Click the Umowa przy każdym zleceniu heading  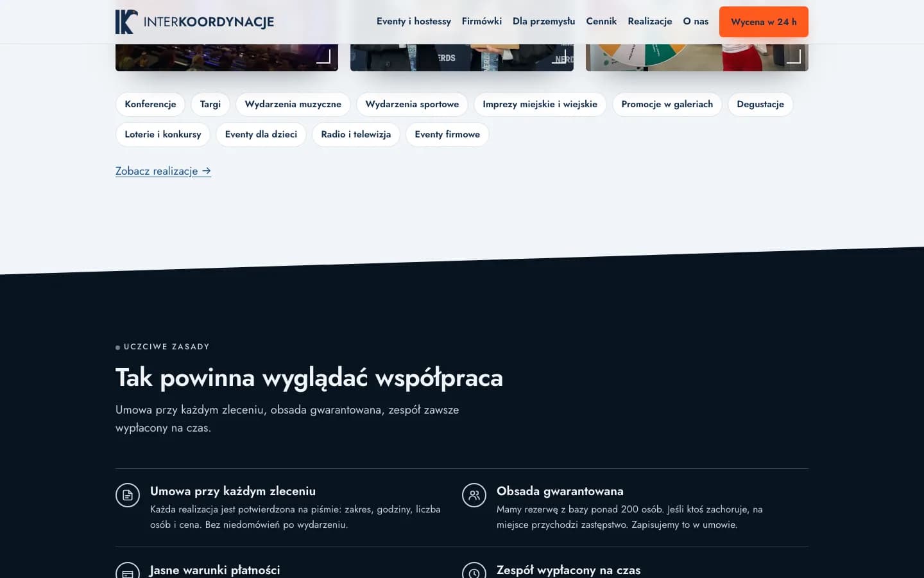point(233,491)
